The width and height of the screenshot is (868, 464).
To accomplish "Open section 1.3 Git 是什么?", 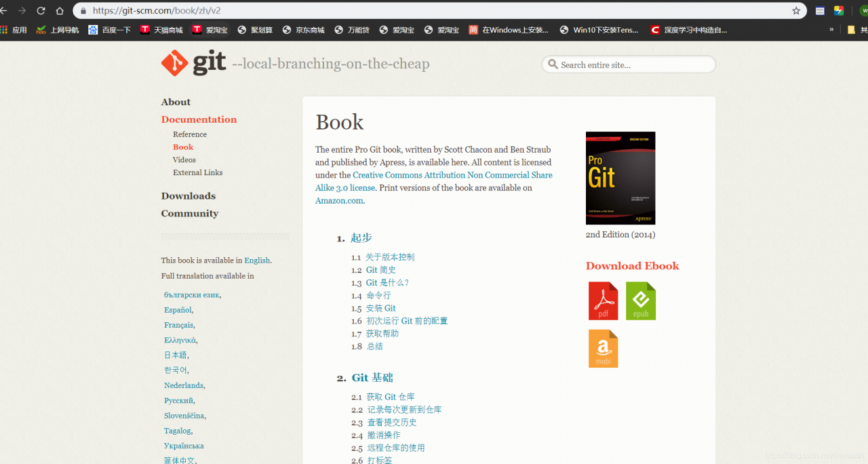I will (387, 283).
